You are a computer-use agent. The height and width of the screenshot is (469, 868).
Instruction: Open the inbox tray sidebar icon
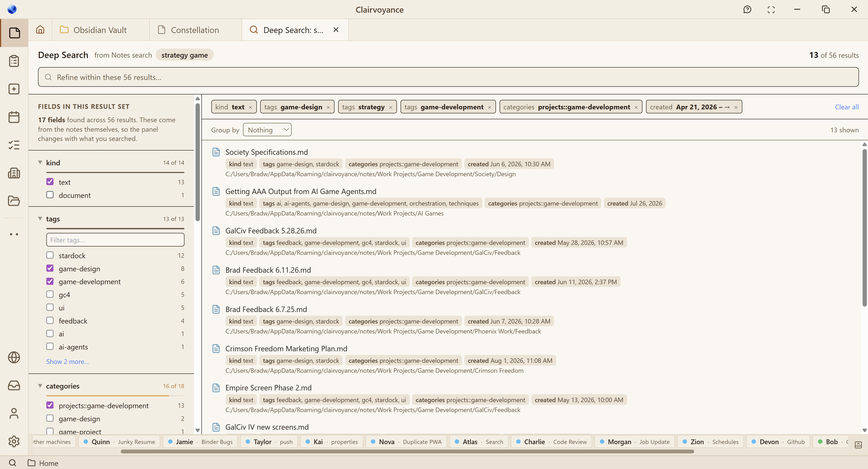click(x=14, y=385)
